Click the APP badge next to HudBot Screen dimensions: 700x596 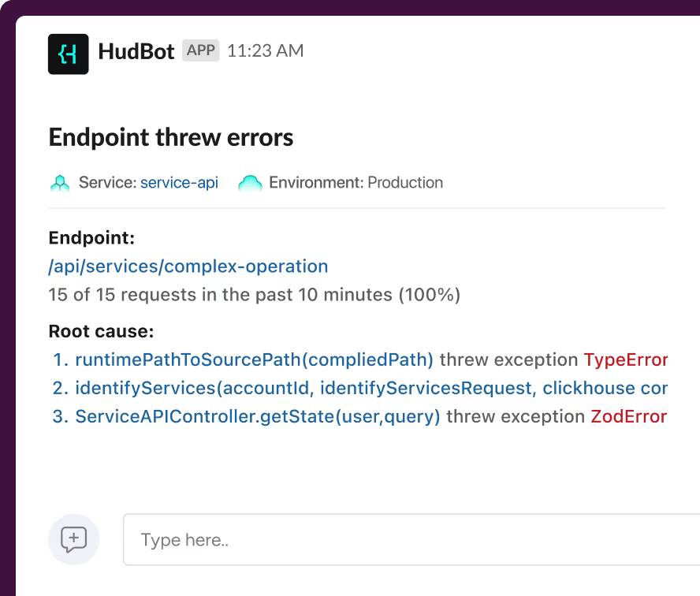[200, 50]
